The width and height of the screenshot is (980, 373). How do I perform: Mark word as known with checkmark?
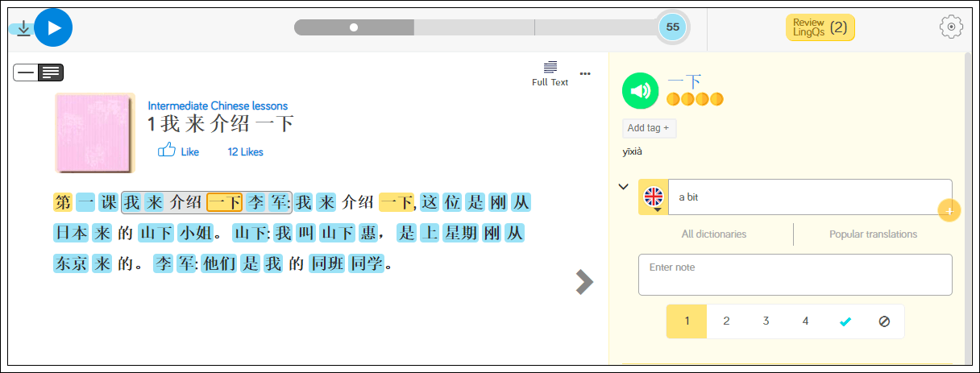tap(845, 321)
